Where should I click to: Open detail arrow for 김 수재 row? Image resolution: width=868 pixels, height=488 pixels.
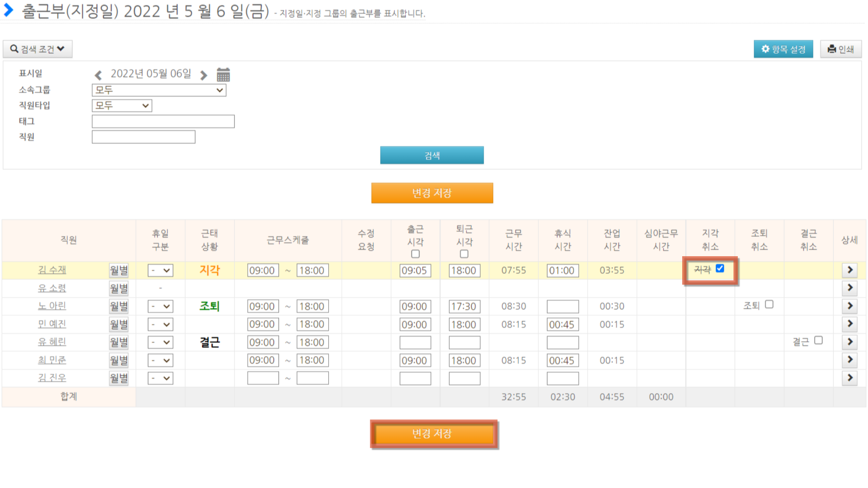[849, 270]
